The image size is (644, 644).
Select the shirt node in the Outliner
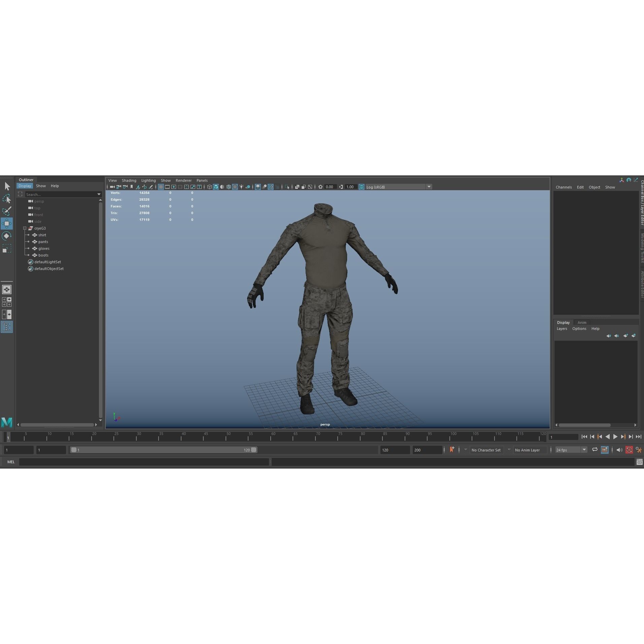(42, 235)
